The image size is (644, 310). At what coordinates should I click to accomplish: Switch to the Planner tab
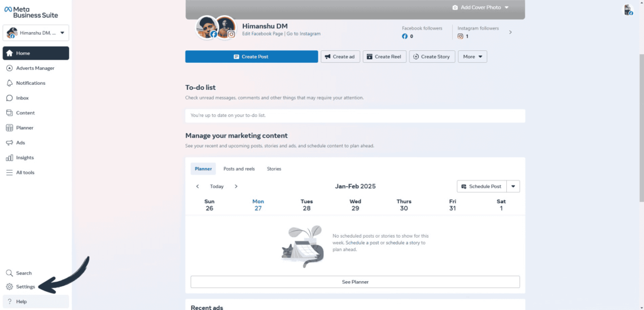click(203, 169)
